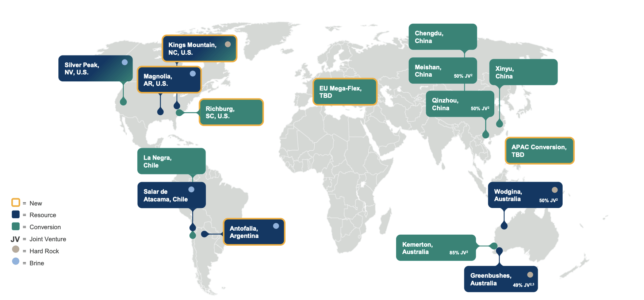Click the Wodgina, Australia label

525,195
